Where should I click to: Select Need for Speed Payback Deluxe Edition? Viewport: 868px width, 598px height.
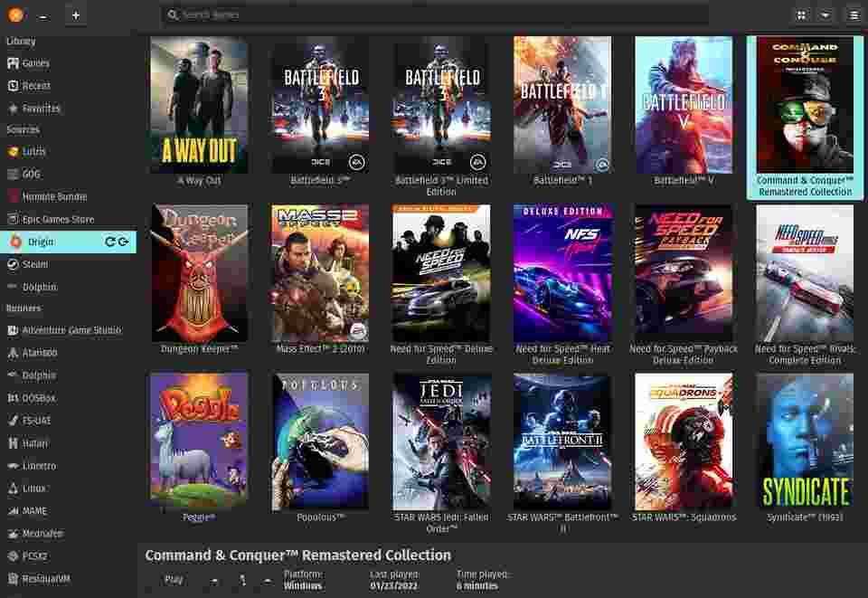[684, 273]
